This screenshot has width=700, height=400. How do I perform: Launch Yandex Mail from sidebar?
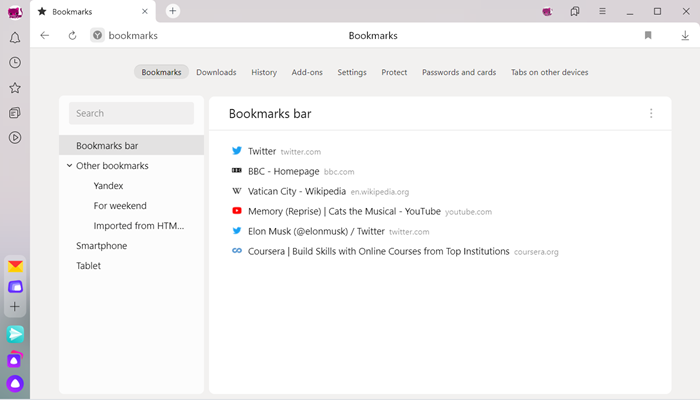click(15, 267)
